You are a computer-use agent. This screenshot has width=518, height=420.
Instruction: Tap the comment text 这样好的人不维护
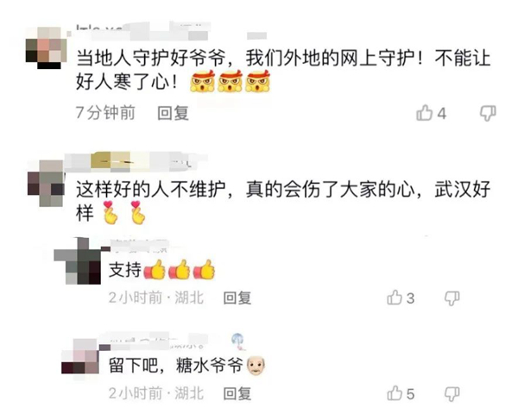coord(151,190)
